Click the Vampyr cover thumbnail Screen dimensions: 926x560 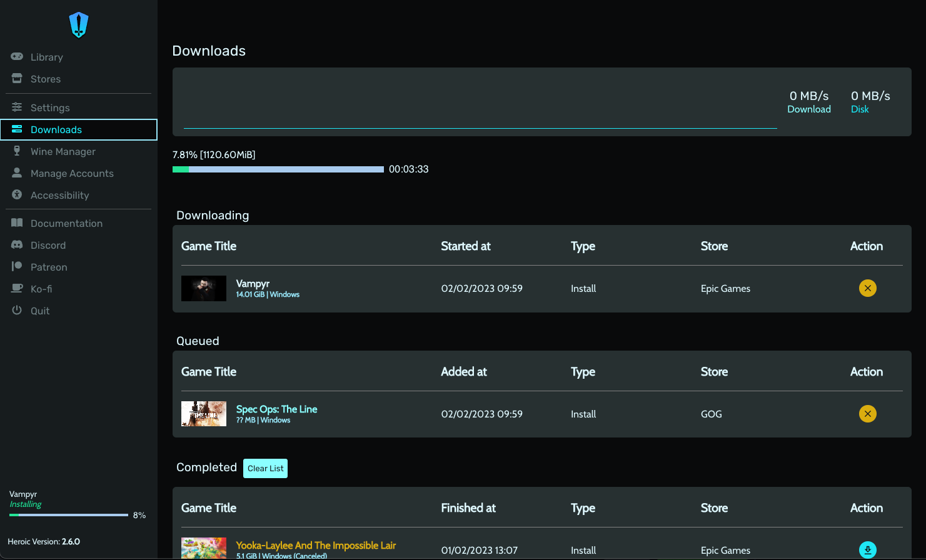[204, 288]
